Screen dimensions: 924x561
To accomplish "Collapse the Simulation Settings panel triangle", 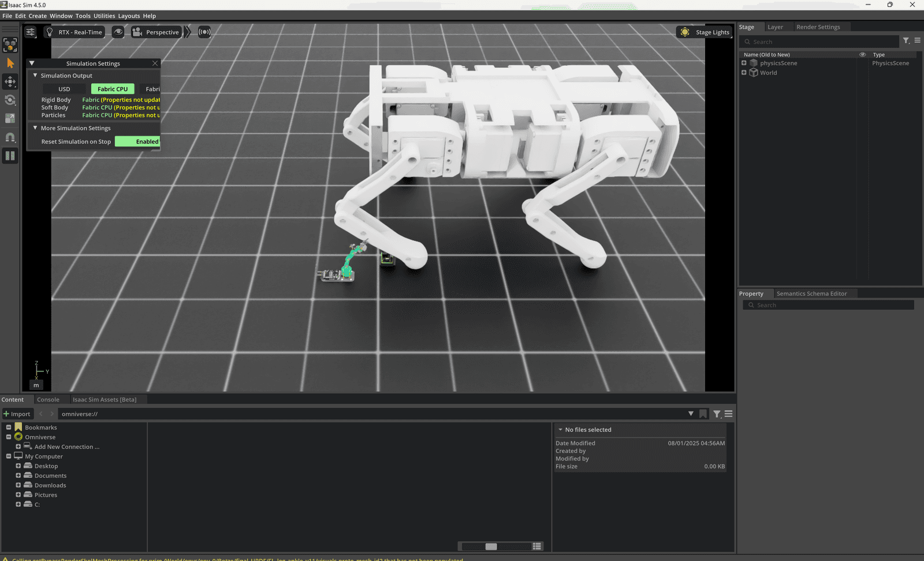I will tap(32, 64).
